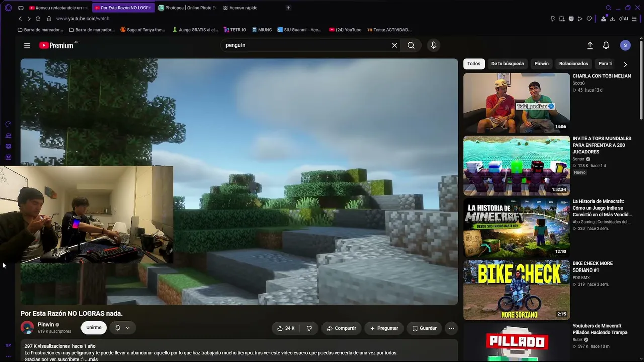
Task: Open the SIU Guaraní bookmark
Action: coord(299,30)
